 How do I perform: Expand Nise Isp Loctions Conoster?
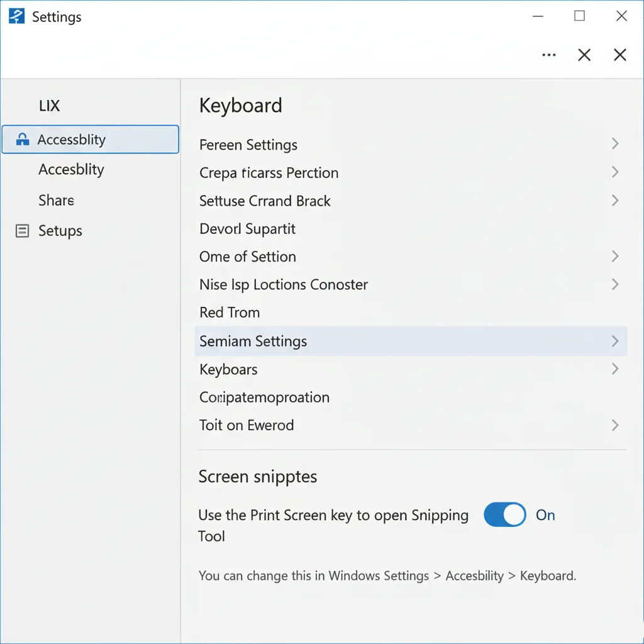614,284
